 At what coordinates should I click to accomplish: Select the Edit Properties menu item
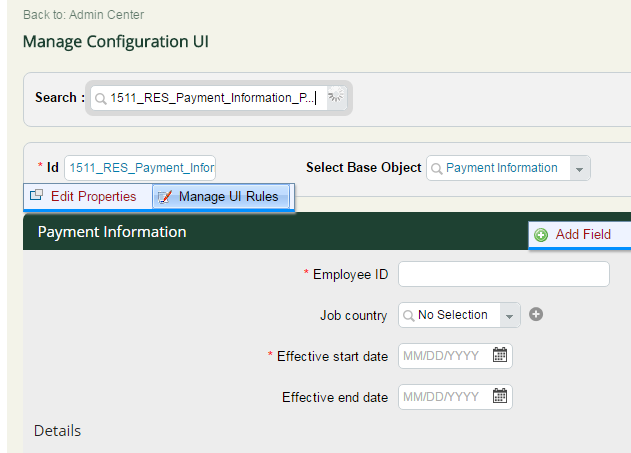88,196
